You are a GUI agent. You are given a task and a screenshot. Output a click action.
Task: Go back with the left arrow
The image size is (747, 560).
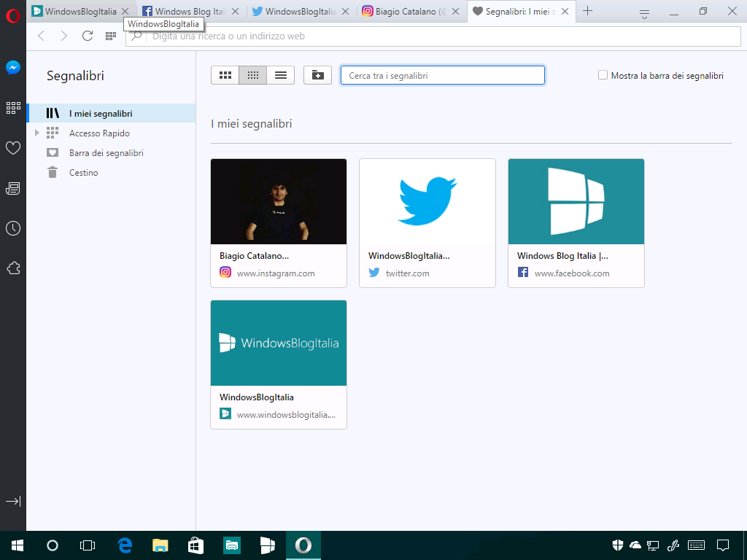tap(42, 36)
